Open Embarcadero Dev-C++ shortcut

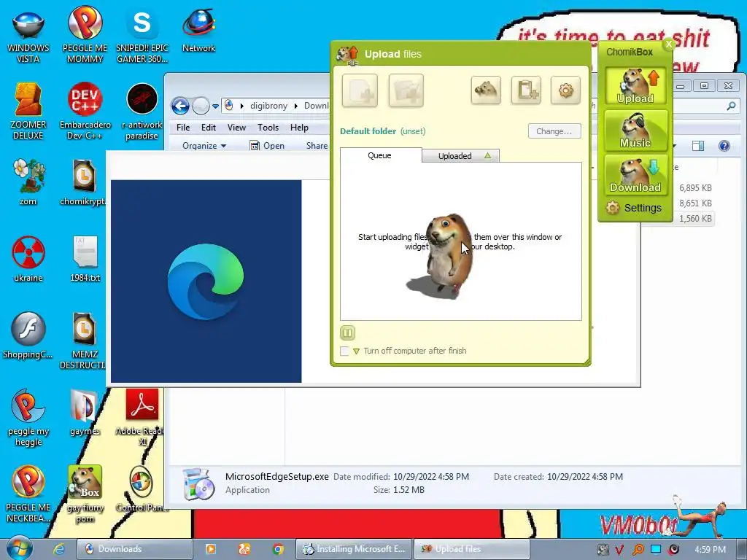[x=85, y=112]
